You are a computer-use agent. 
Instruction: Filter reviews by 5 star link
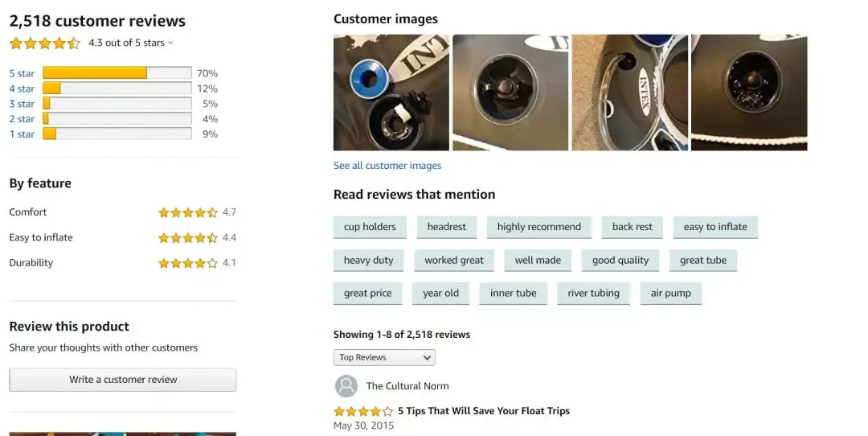click(x=22, y=73)
